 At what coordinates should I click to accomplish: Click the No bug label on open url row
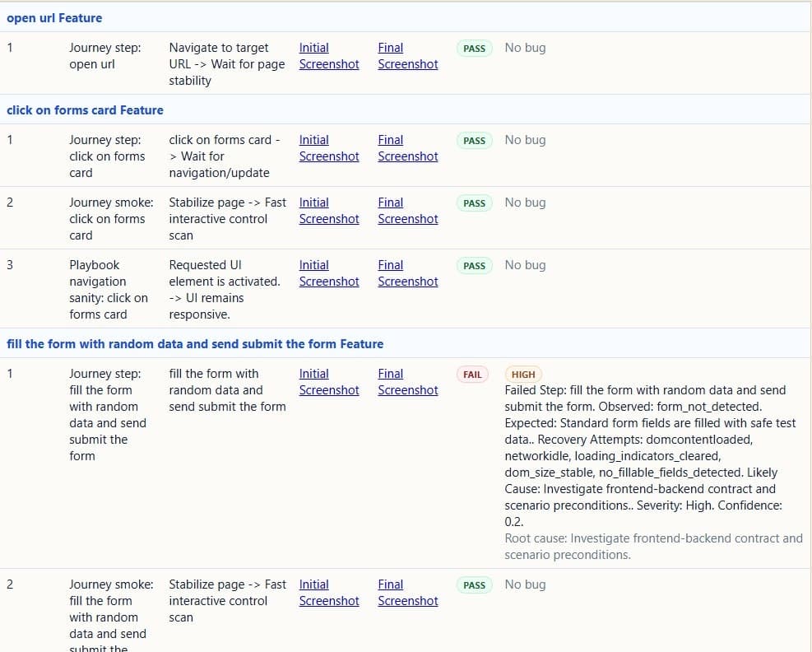pyautogui.click(x=525, y=48)
